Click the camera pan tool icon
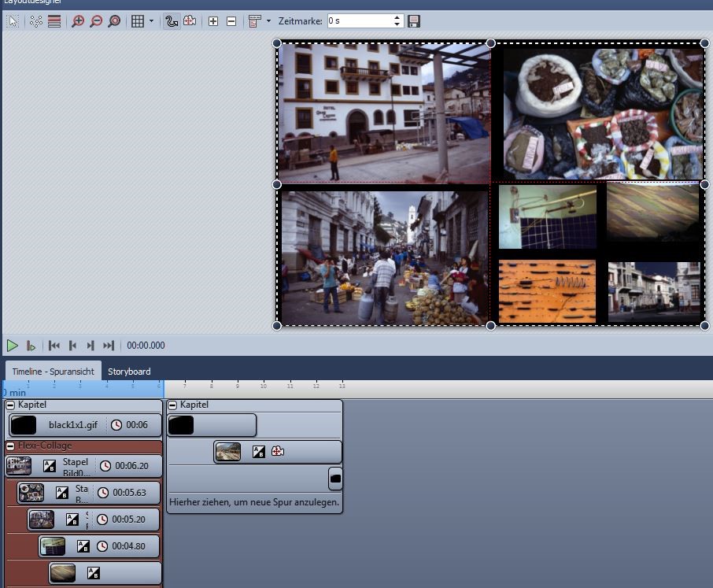The width and height of the screenshot is (713, 588). (x=190, y=21)
